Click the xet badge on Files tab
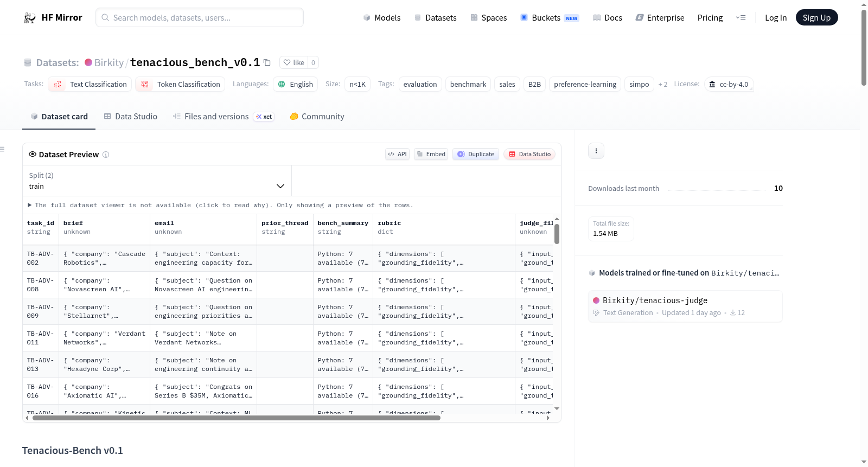868x467 pixels. (x=264, y=117)
